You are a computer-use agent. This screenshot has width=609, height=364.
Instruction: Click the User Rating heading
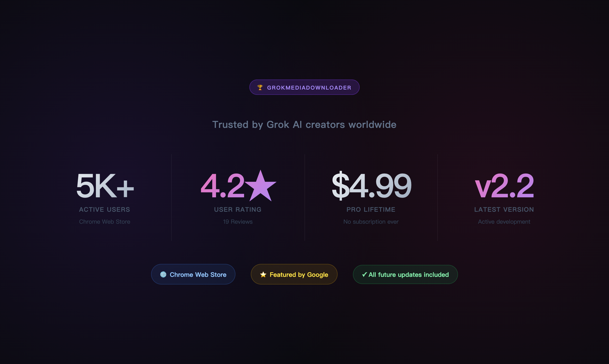(237, 210)
